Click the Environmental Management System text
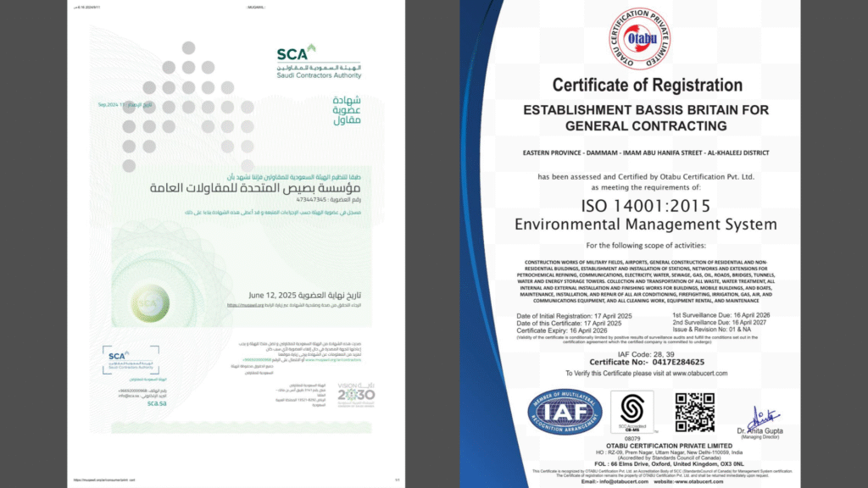This screenshot has width=868, height=488. coord(646,225)
